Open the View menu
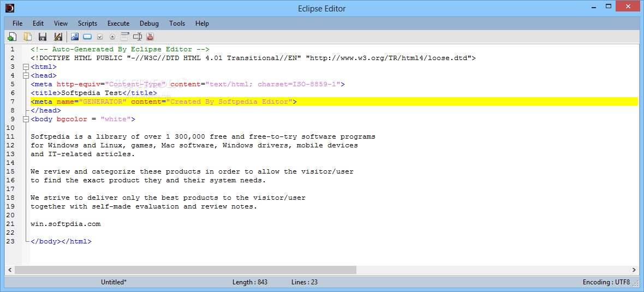 click(61, 23)
